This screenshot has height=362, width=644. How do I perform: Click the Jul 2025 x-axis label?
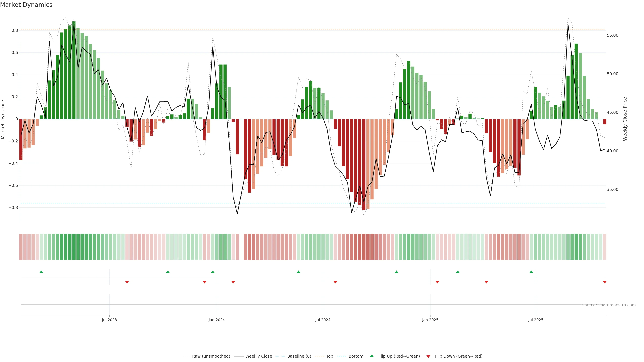pyautogui.click(x=536, y=320)
